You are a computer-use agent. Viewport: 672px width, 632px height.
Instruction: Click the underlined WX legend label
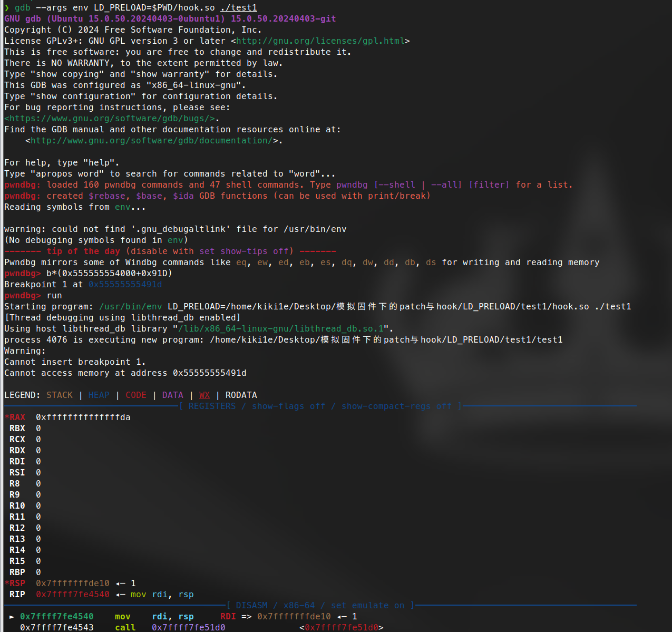coord(204,395)
